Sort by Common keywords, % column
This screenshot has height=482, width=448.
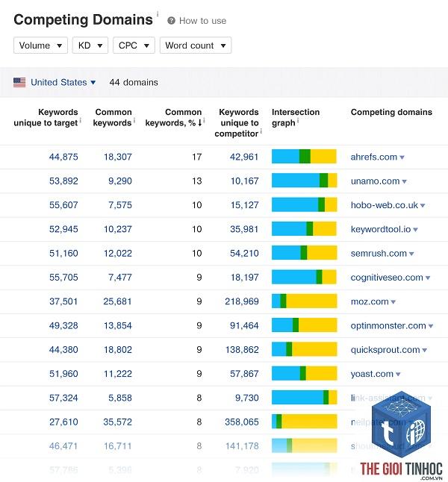tap(173, 117)
